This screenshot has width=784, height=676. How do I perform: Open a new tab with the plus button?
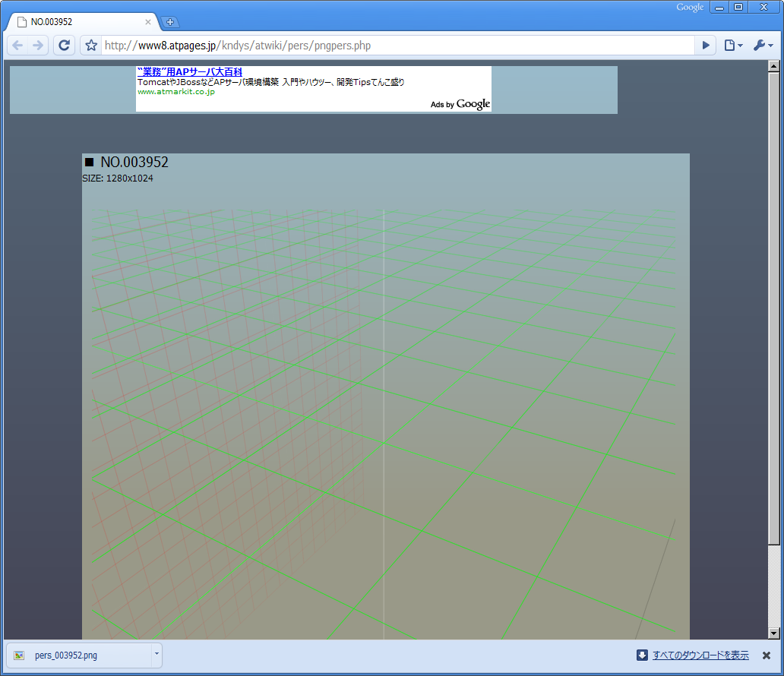170,22
